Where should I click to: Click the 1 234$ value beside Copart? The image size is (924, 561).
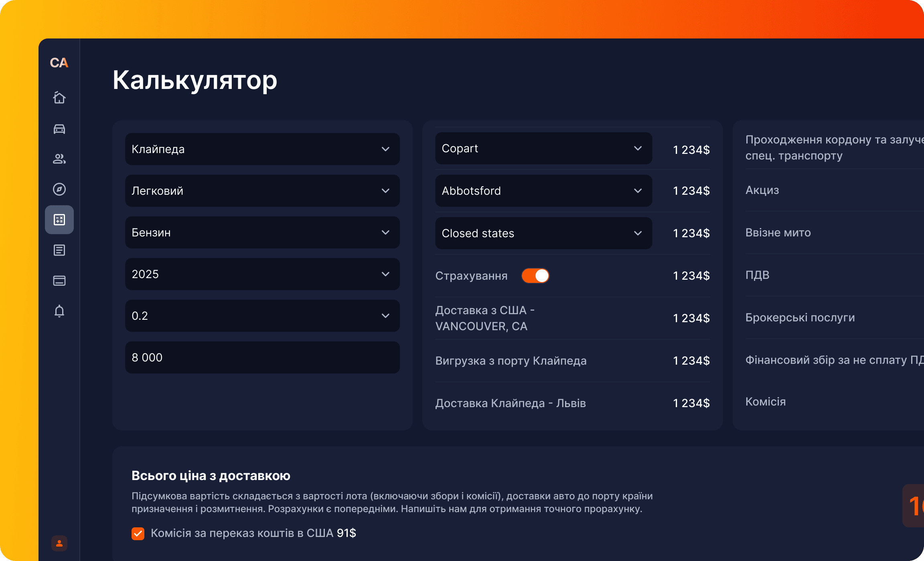[x=691, y=150]
